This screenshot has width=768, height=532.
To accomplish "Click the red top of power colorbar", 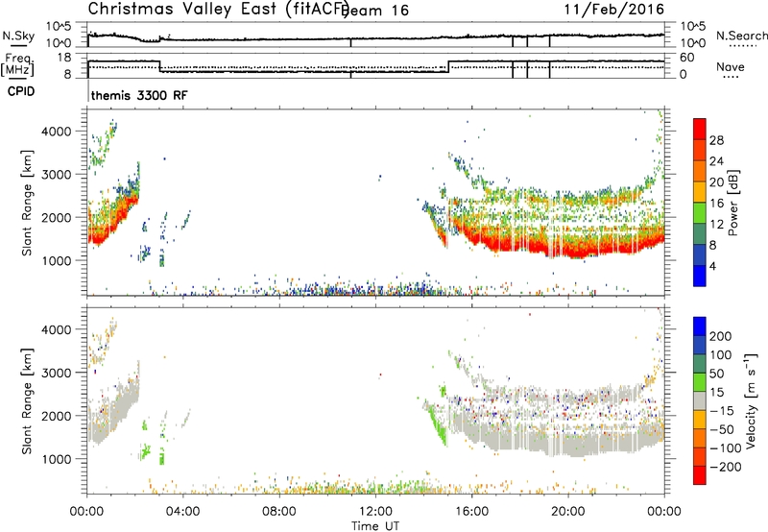I will click(x=700, y=129).
